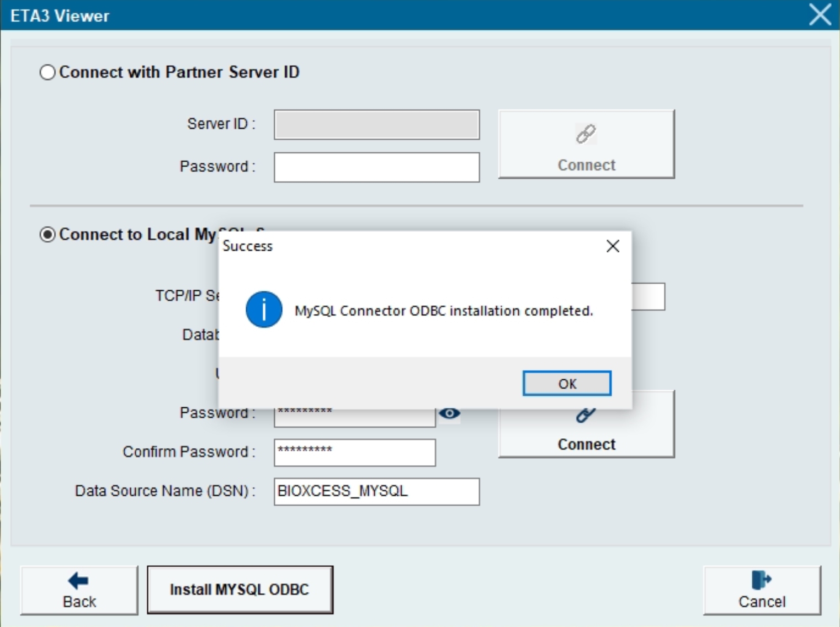The image size is (840, 627).
Task: Click the Data Source Name field BIOXCESS_MYSQL
Action: (376, 491)
